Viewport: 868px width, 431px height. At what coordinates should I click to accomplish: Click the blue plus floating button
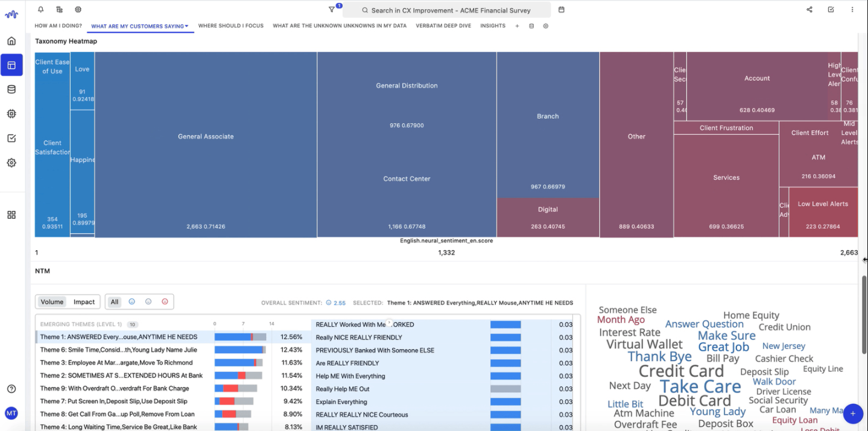[x=853, y=414]
